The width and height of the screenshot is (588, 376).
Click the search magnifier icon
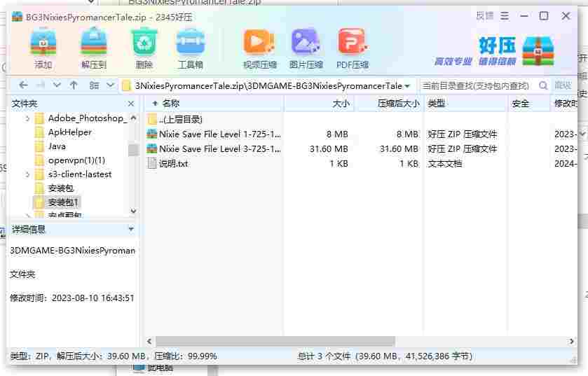point(542,85)
